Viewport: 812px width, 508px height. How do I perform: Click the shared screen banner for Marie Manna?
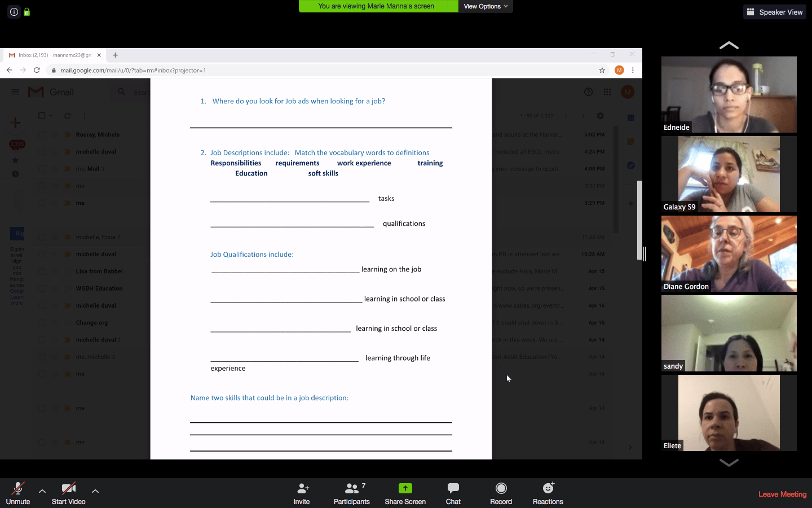click(x=376, y=6)
